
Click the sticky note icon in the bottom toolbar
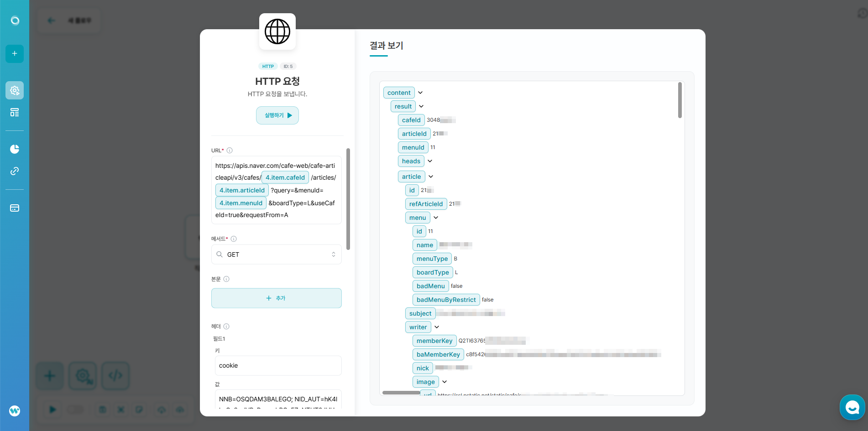click(139, 410)
